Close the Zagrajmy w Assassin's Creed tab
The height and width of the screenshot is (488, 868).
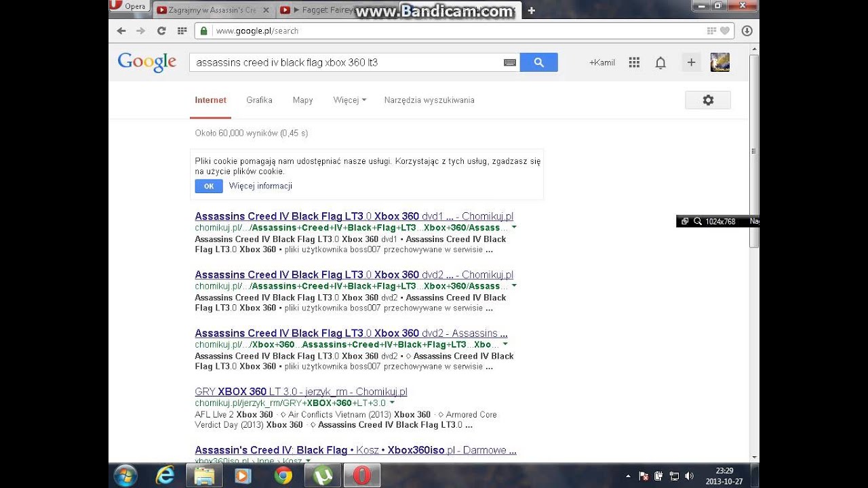click(266, 10)
